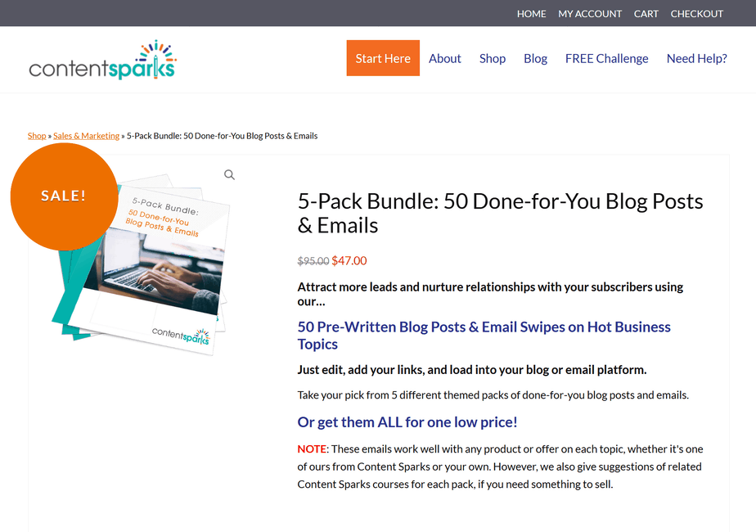Click the 50 Pre-Written Blog Posts heading
Viewport: 756px width, 532px height.
click(484, 336)
